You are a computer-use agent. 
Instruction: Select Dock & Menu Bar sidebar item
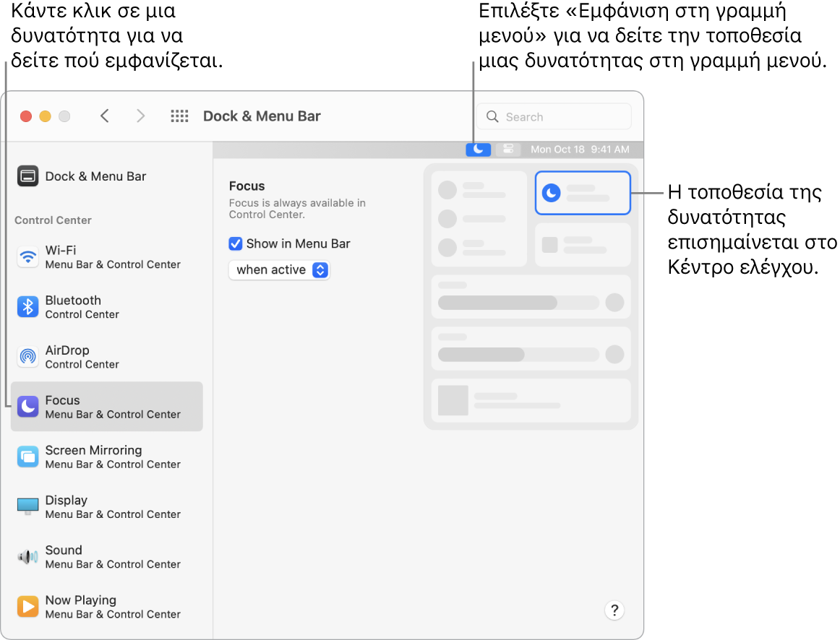point(95,176)
